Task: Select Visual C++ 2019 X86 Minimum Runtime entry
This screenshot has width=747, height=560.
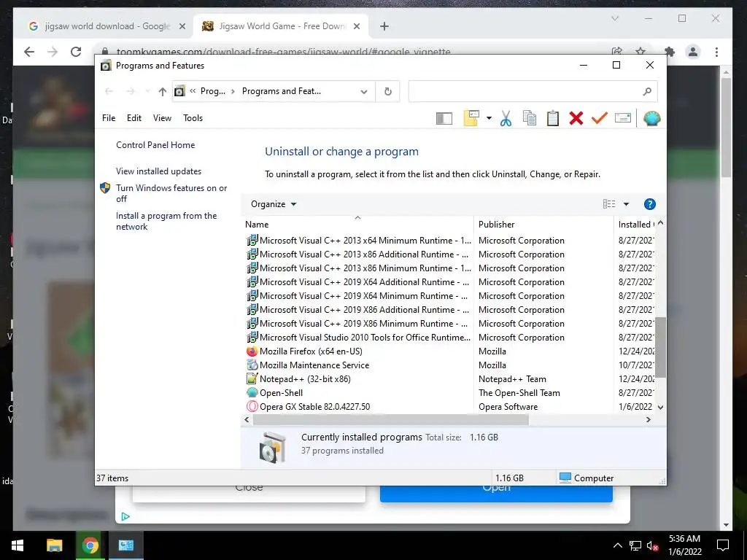Action: pyautogui.click(x=363, y=324)
